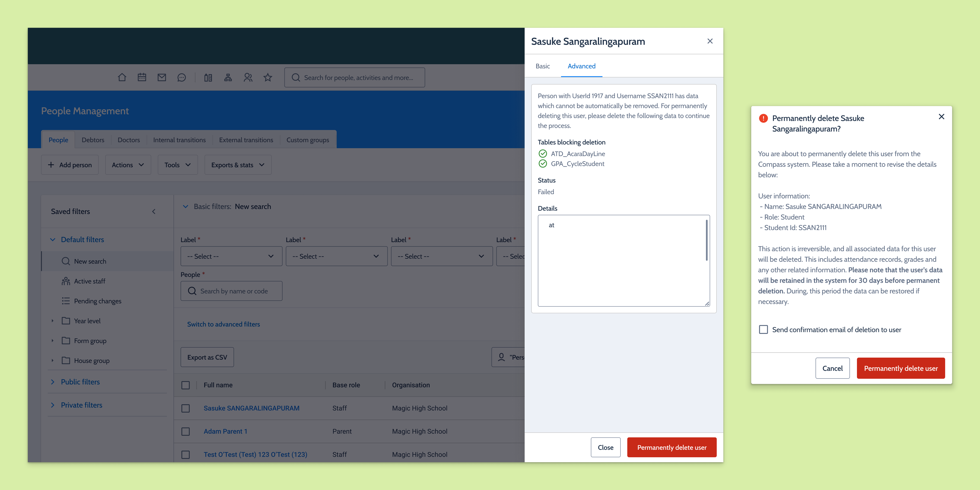This screenshot has width=980, height=490.
Task: Click Export as CSV button
Action: [x=207, y=357]
